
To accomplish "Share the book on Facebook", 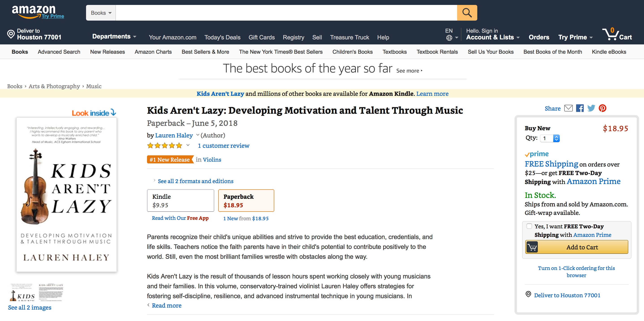I will pyautogui.click(x=580, y=108).
